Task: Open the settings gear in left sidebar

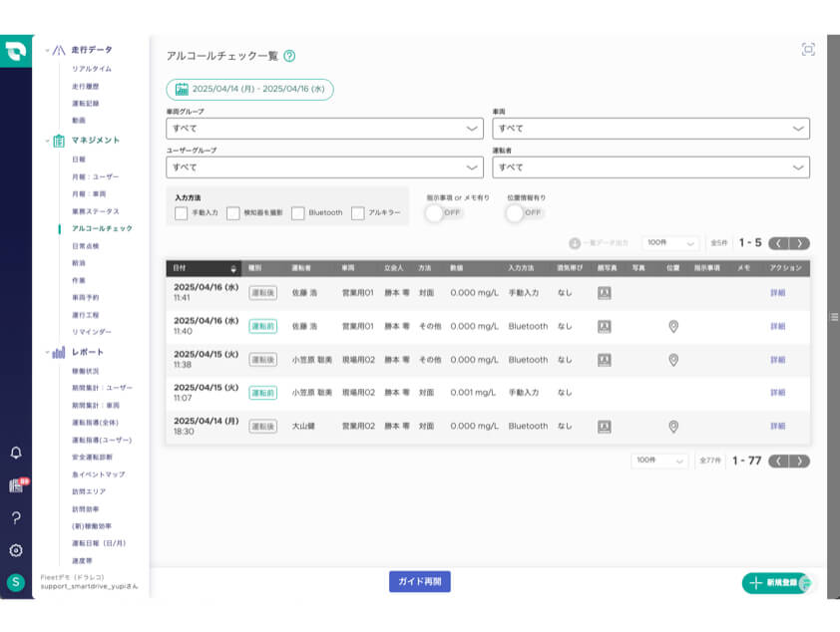Action: (x=16, y=550)
